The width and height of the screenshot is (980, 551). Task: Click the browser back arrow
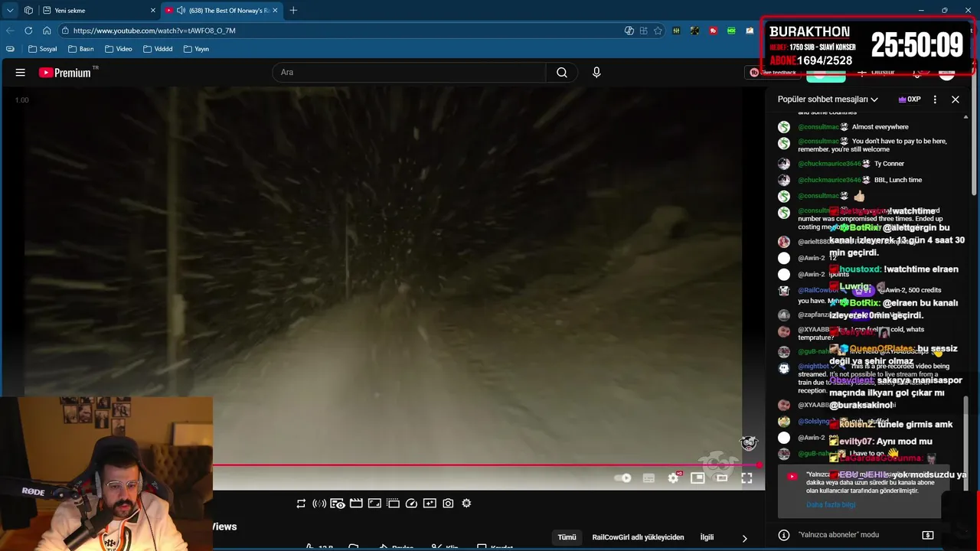click(x=10, y=31)
